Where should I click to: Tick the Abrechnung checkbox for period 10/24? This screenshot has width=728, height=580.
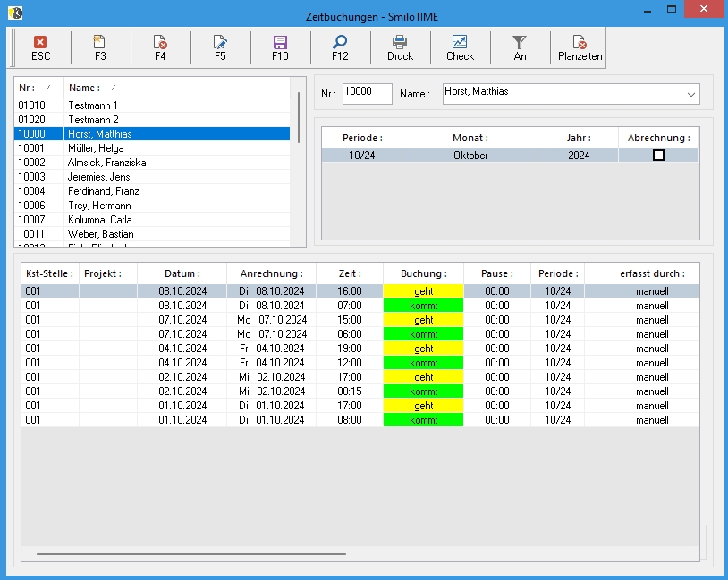coord(658,155)
